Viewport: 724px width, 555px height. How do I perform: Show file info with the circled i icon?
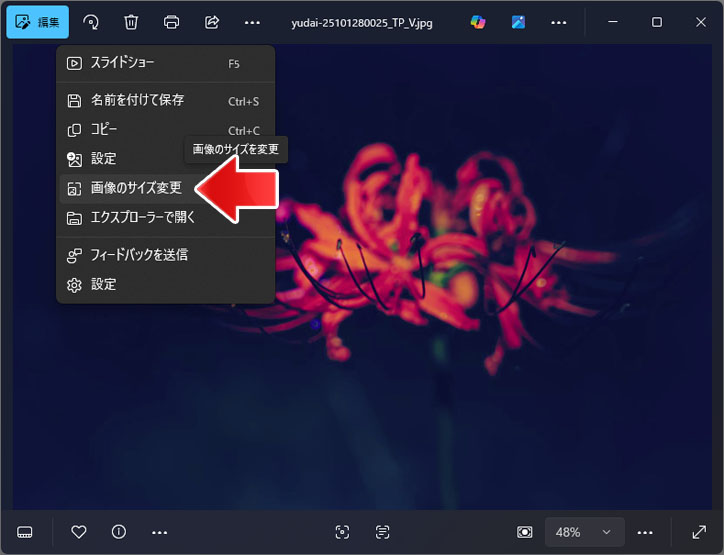click(119, 532)
